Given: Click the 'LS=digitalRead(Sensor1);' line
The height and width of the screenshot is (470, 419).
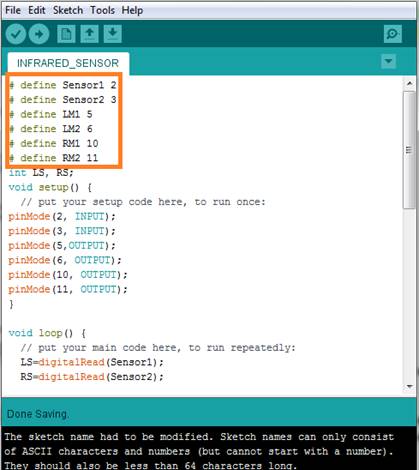Looking at the screenshot, I should (92, 362).
